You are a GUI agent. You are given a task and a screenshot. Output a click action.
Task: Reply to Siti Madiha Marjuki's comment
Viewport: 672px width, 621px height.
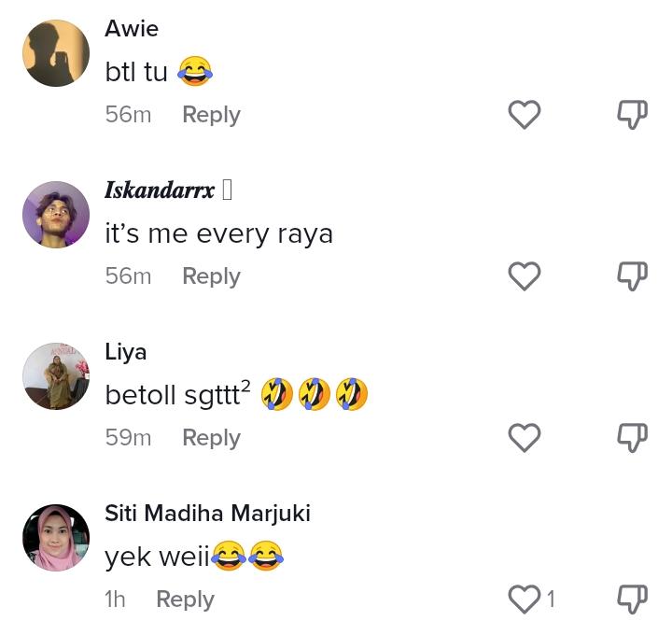pos(185,600)
